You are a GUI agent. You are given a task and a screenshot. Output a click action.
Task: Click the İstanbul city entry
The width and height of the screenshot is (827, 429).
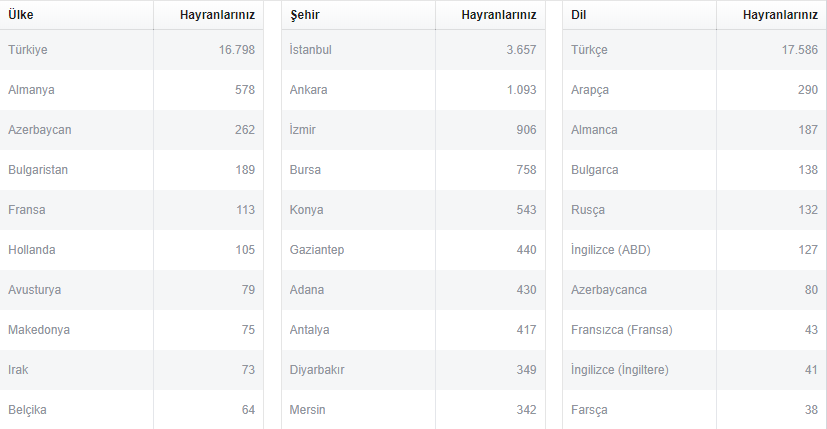[x=311, y=50]
